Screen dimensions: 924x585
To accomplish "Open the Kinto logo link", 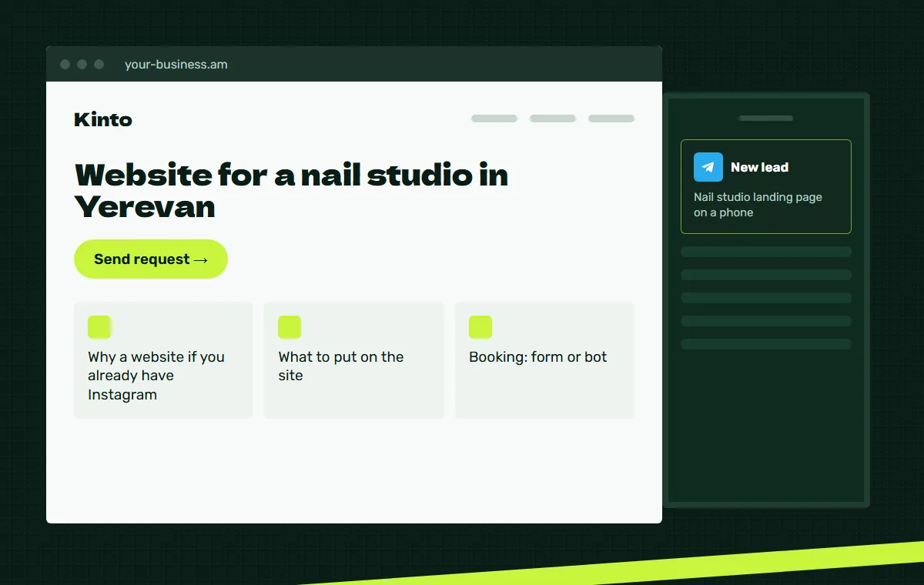I will 103,119.
